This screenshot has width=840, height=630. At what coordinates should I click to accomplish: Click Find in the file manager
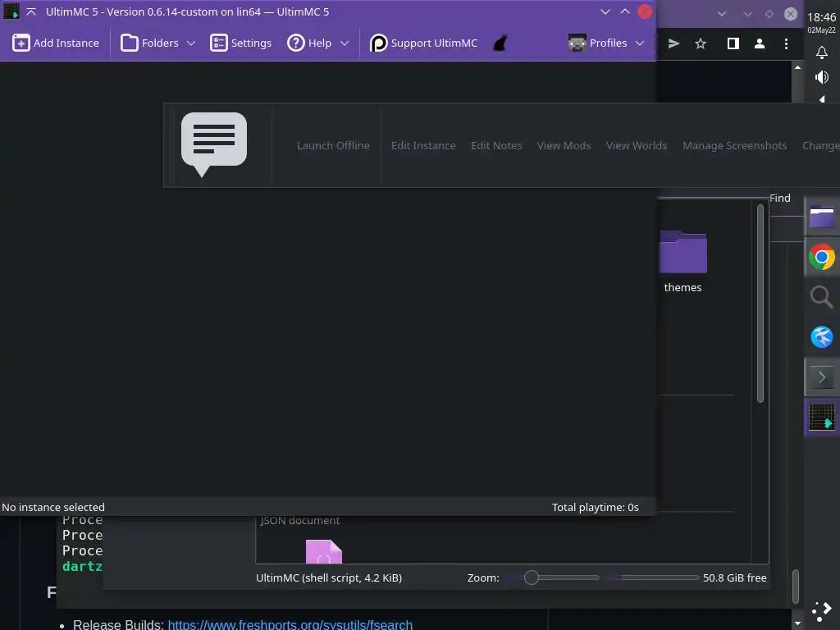coord(780,199)
